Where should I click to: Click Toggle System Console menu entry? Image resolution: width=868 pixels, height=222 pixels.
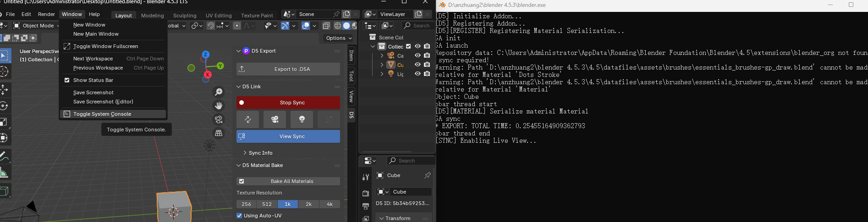(x=102, y=114)
